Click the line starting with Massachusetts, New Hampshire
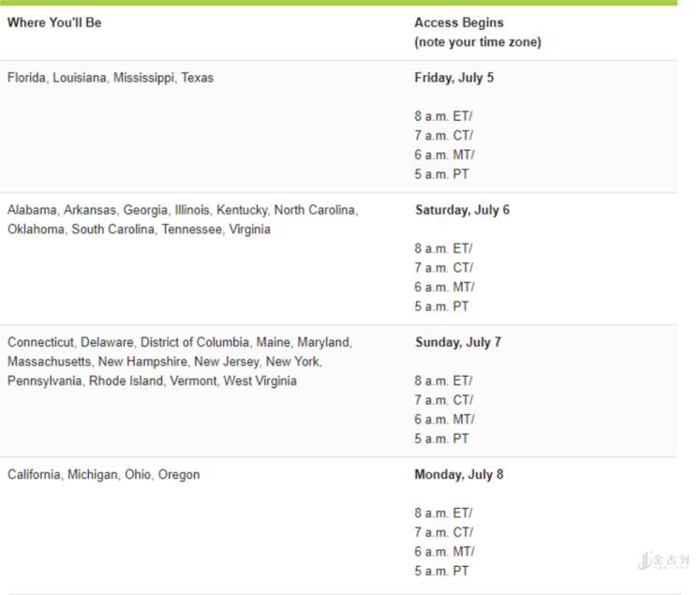The image size is (700, 595). pyautogui.click(x=164, y=362)
